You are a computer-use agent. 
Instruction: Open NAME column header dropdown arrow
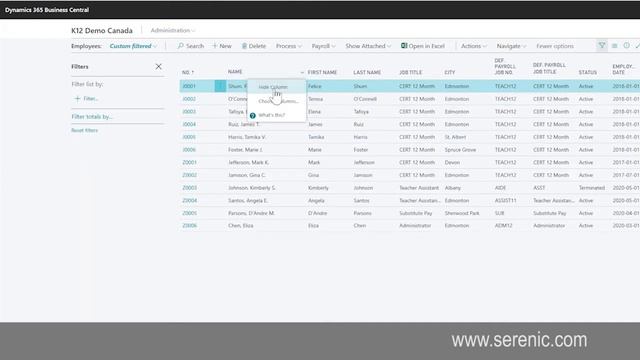302,72
